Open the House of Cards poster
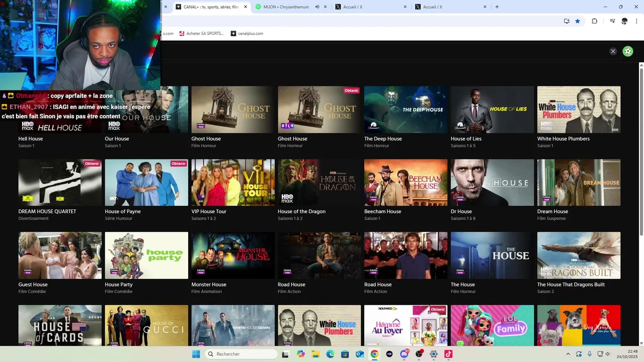The height and width of the screenshot is (362, 644). point(60,325)
